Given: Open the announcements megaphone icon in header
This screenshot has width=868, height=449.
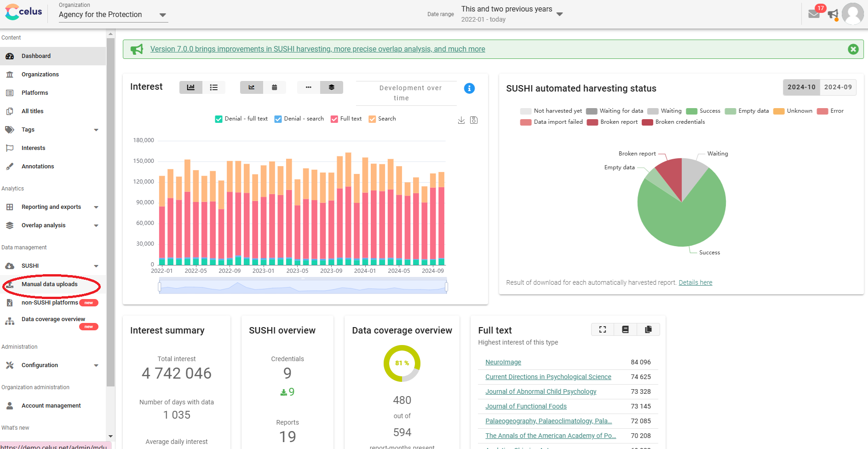Looking at the screenshot, I should click(x=833, y=14).
